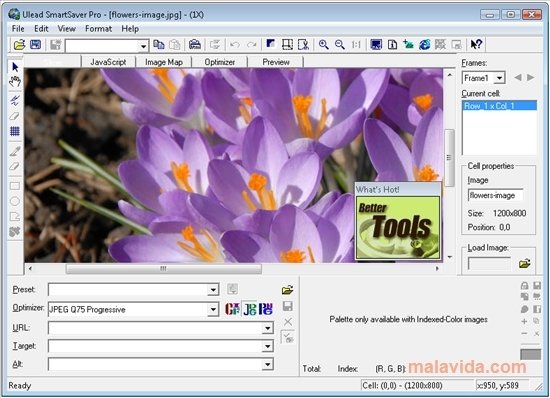Image resolution: width=550 pixels, height=398 pixels.
Task: Open the Optimizer JPEG Q75 Progressive dropdown
Action: click(213, 309)
